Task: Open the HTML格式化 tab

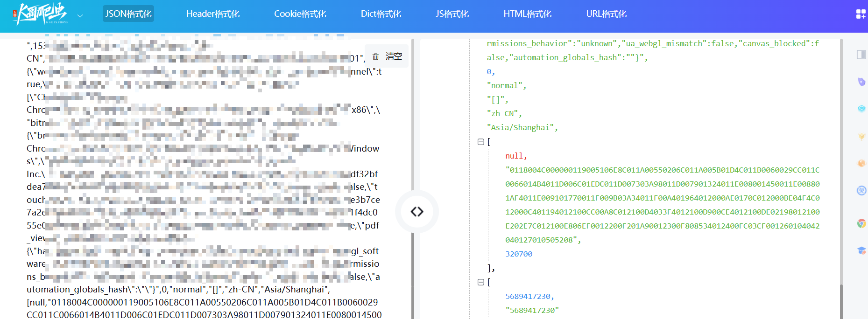Action: (x=528, y=14)
